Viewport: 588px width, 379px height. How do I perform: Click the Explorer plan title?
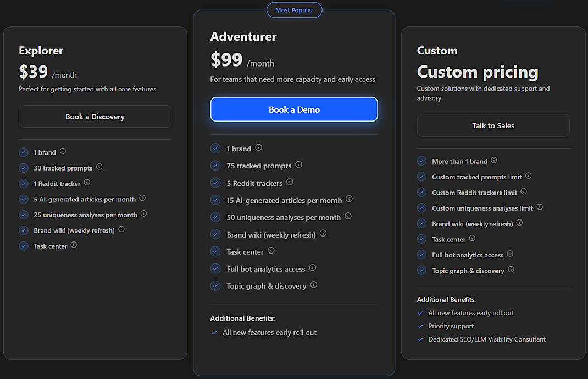pyautogui.click(x=41, y=51)
